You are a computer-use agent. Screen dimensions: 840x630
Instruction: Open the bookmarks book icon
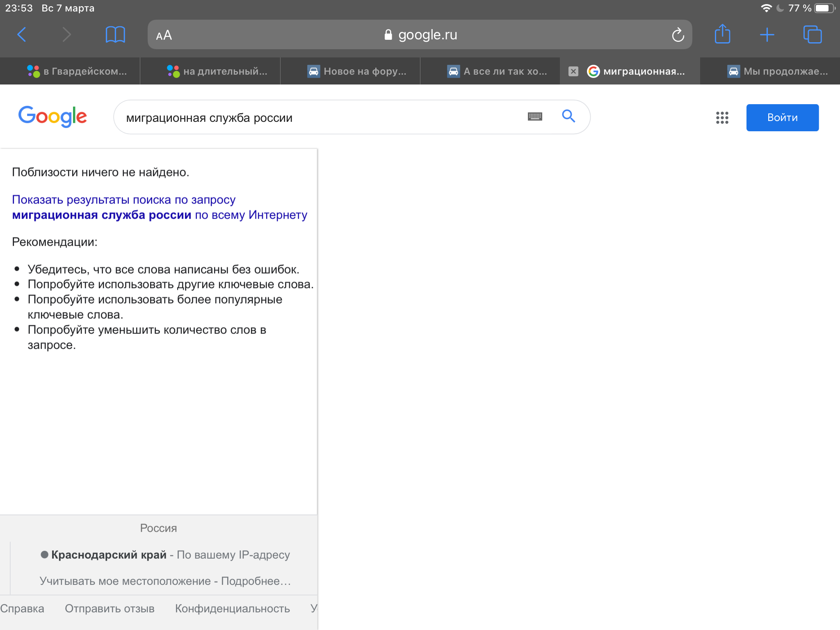pos(115,35)
